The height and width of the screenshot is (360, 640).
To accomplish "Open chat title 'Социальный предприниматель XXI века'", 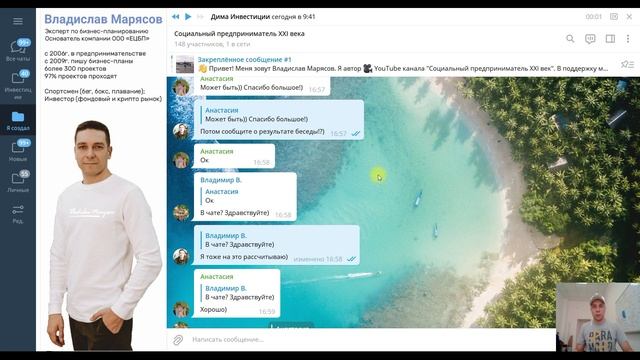I will click(x=239, y=34).
